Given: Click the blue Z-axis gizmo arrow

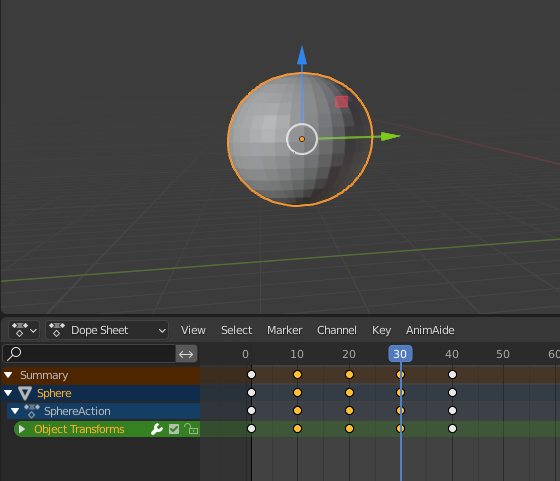Looking at the screenshot, I should tap(302, 55).
